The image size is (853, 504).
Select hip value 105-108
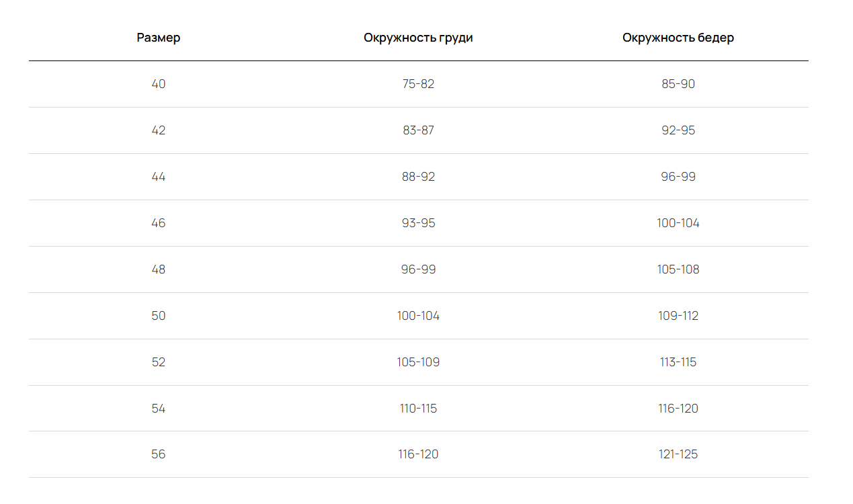tap(678, 269)
